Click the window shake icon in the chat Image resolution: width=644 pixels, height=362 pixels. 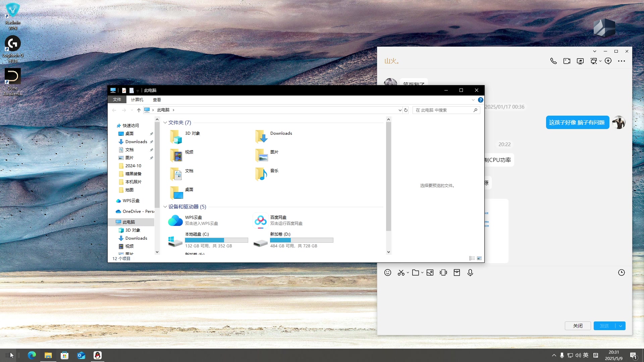tap(443, 273)
